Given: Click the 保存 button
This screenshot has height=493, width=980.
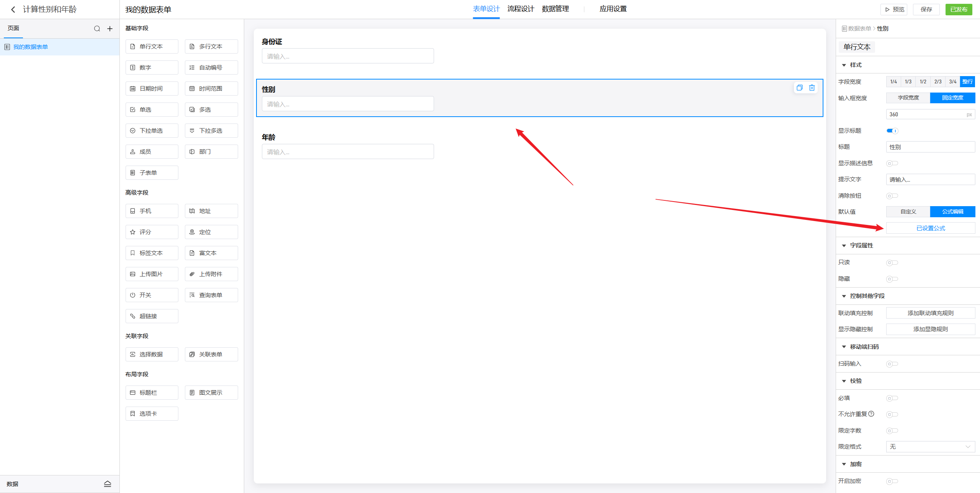Looking at the screenshot, I should click(x=926, y=10).
